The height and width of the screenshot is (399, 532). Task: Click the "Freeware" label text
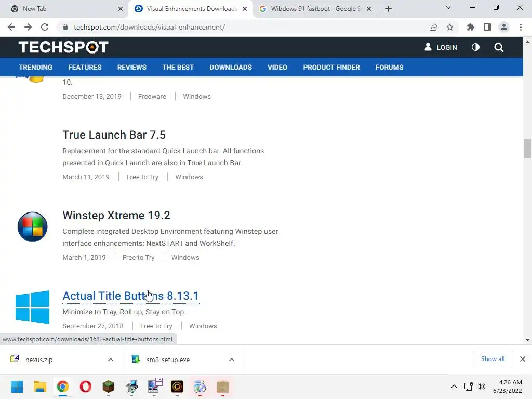coord(152,96)
